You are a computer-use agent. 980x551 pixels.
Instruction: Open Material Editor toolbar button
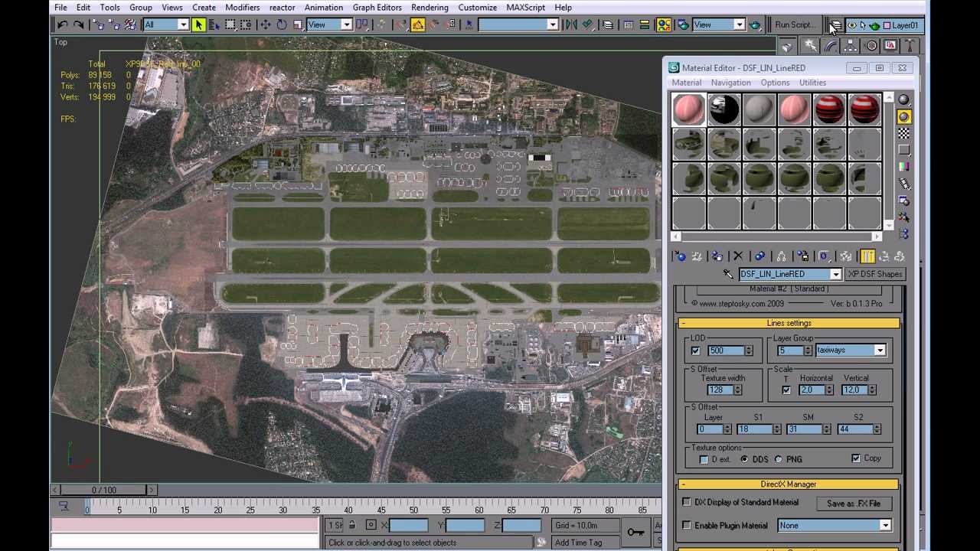(x=664, y=25)
